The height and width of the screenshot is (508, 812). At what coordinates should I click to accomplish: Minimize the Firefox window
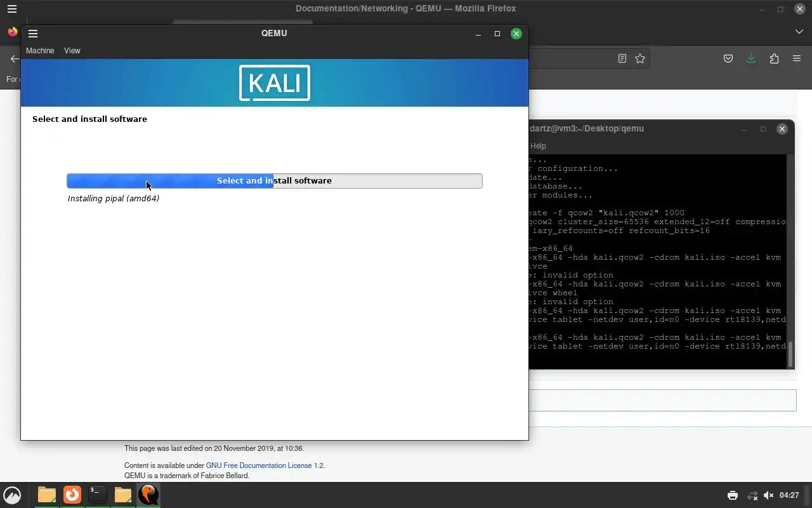click(x=762, y=9)
